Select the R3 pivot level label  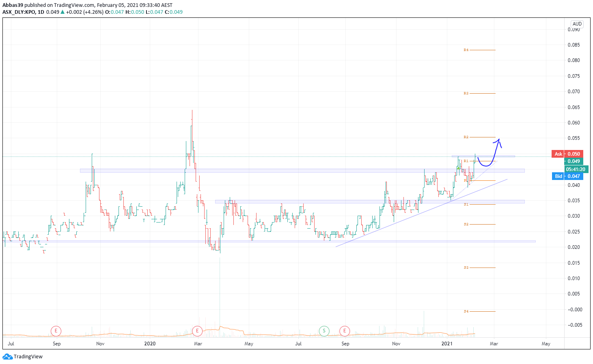(466, 93)
